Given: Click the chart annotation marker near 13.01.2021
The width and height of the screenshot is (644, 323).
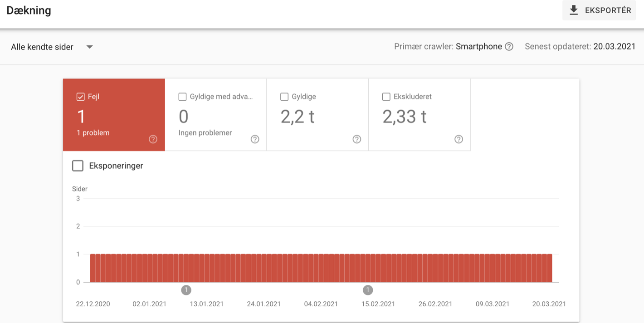Looking at the screenshot, I should pyautogui.click(x=186, y=290).
